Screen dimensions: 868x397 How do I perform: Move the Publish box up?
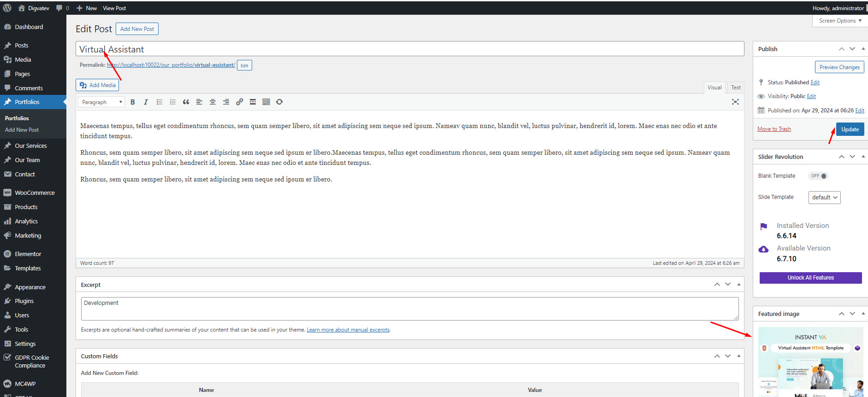842,49
